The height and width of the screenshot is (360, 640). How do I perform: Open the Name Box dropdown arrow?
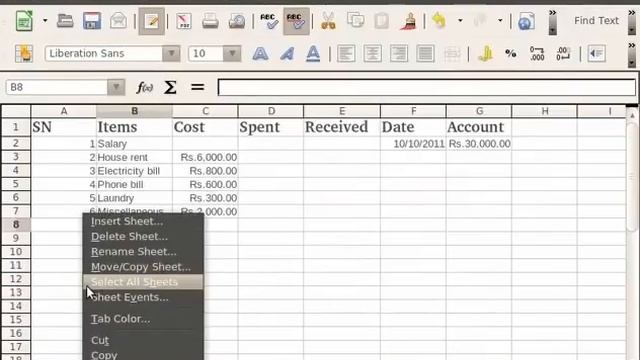pyautogui.click(x=116, y=87)
